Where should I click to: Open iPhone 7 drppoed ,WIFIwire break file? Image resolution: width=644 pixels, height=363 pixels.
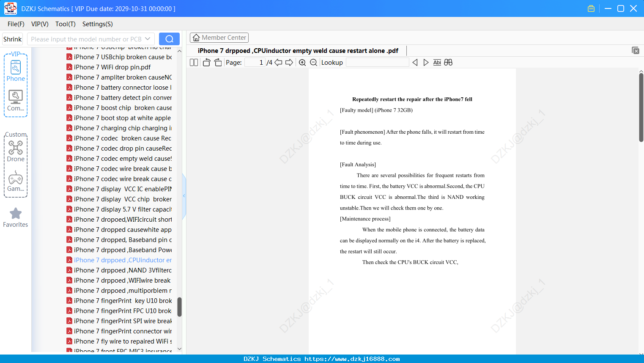(119, 280)
